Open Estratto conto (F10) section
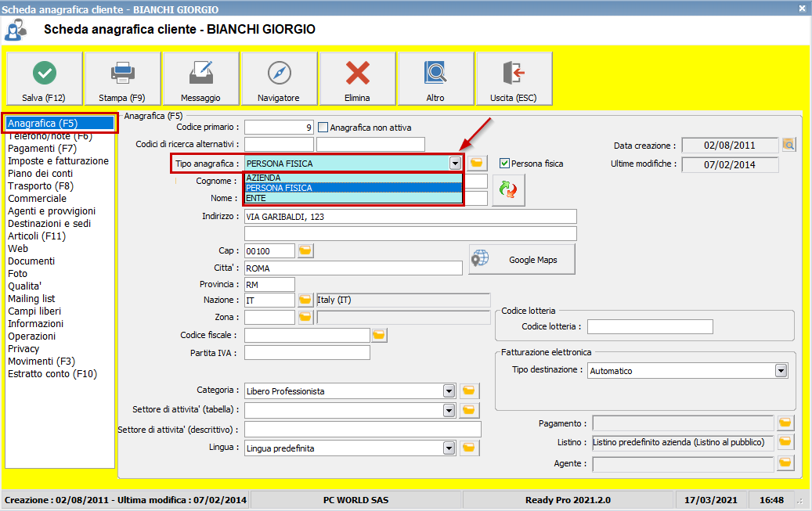812x511 pixels. point(52,374)
